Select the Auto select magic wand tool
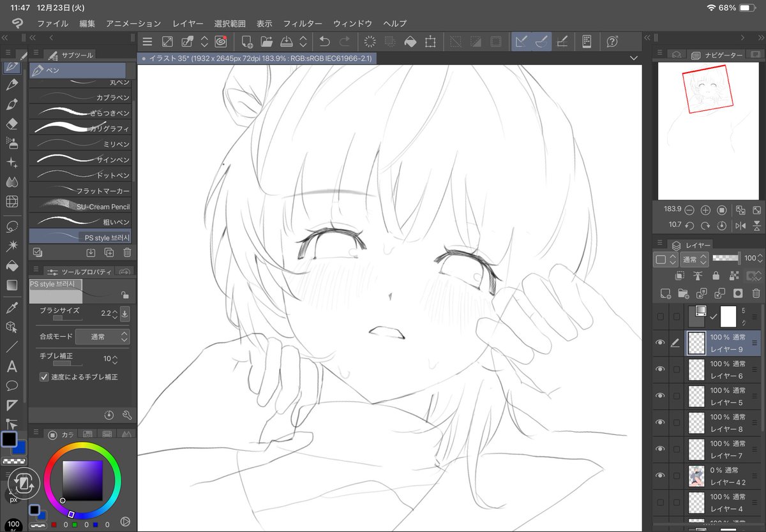This screenshot has width=766, height=532. click(x=11, y=246)
